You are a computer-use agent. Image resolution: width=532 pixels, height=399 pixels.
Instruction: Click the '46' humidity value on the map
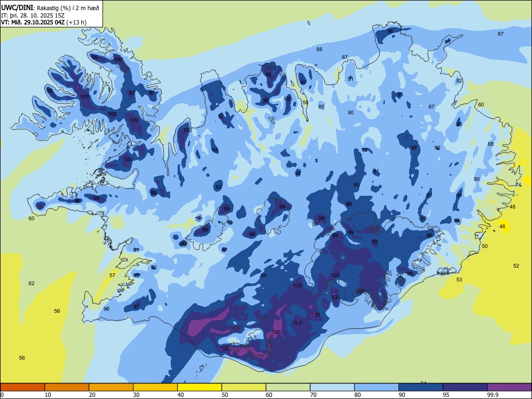502,226
